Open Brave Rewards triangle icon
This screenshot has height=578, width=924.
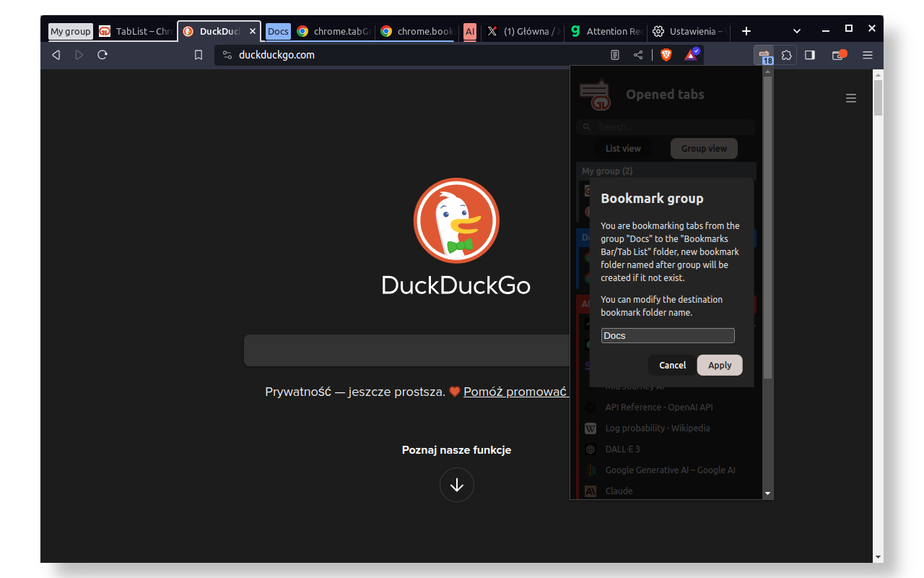tap(692, 54)
